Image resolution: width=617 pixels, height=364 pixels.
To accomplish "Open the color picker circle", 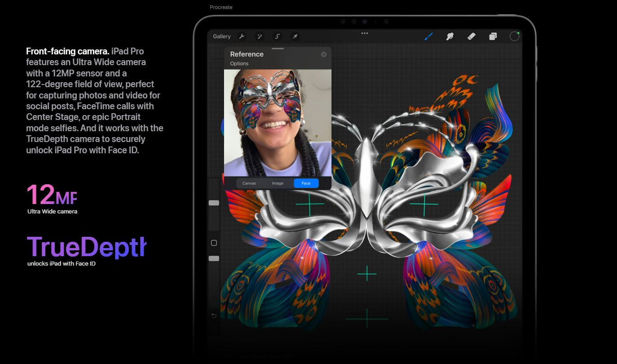I will click(515, 36).
